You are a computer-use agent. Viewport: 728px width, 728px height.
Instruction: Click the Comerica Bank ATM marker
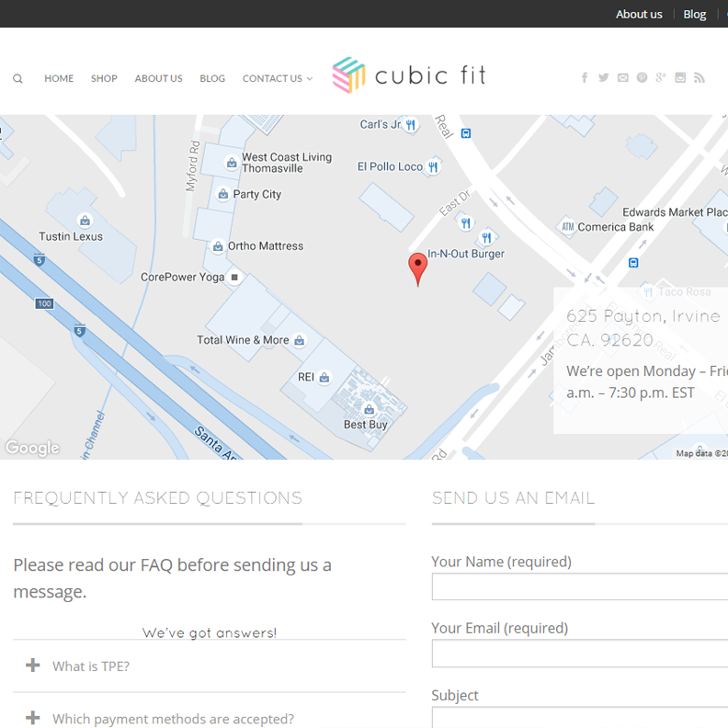coord(567,227)
